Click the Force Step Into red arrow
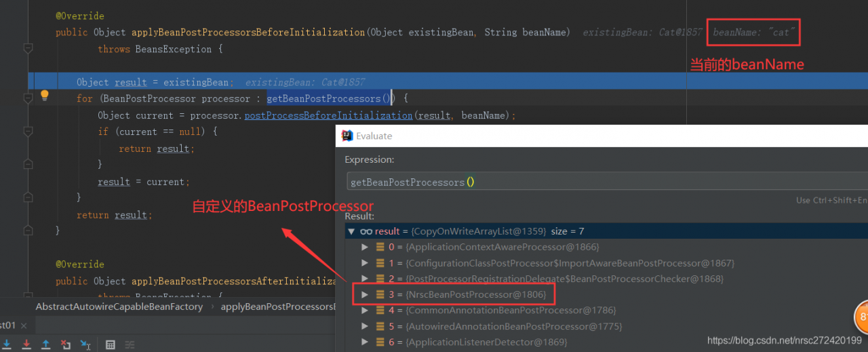 click(x=26, y=345)
